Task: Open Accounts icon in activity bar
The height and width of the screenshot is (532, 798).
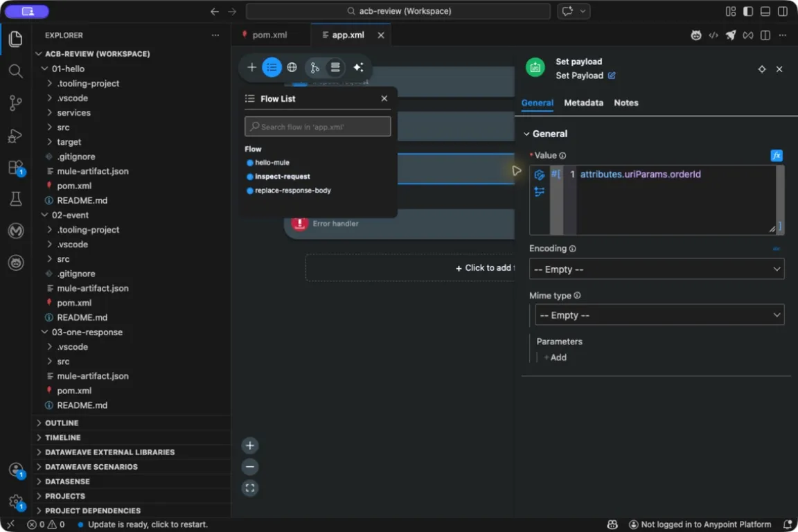Action: tap(17, 470)
